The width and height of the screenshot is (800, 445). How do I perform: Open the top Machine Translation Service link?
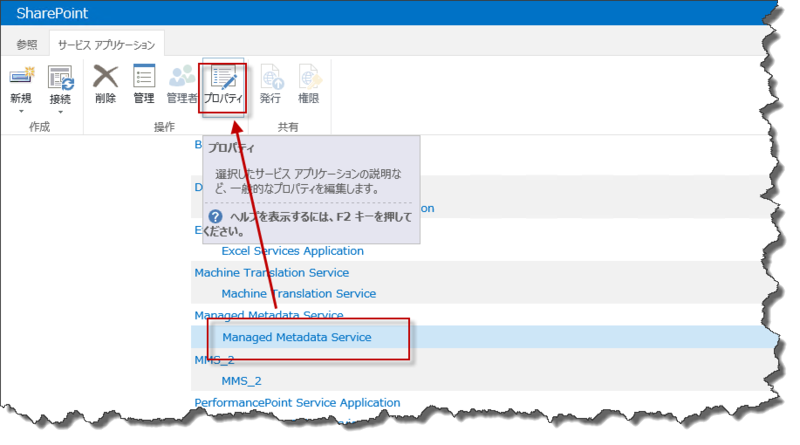[271, 273]
